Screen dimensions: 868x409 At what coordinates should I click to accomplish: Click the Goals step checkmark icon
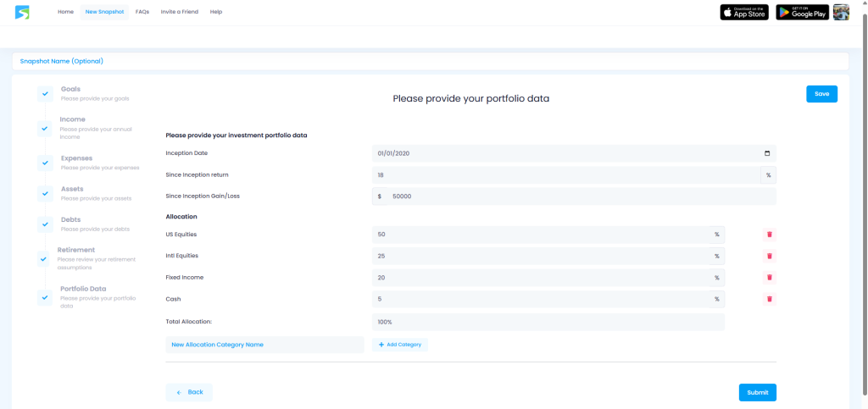point(45,94)
